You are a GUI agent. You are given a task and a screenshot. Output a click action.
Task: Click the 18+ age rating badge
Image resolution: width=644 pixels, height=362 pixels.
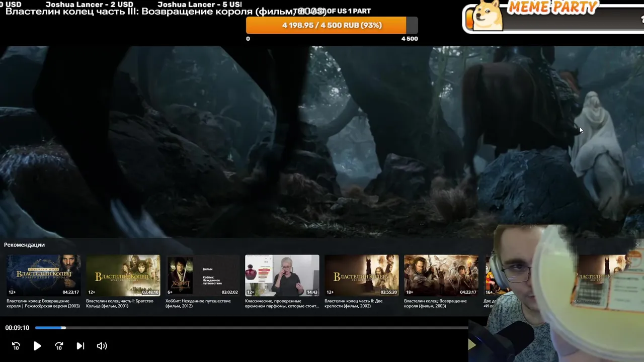click(410, 292)
